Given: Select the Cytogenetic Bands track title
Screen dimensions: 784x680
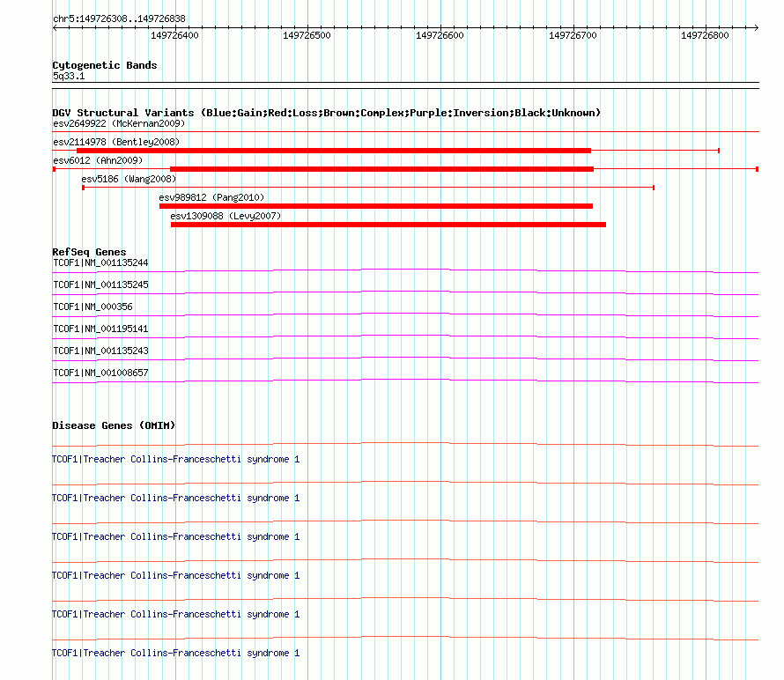Looking at the screenshot, I should click(x=105, y=65).
